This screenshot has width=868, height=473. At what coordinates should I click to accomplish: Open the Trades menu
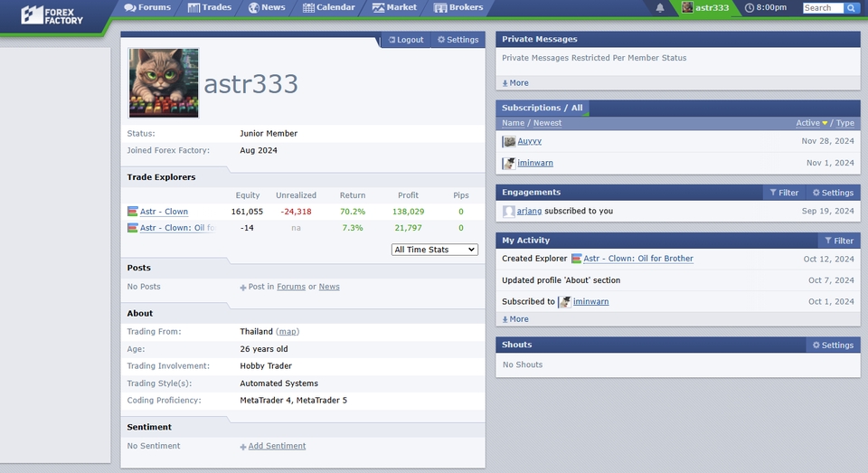[x=209, y=7]
